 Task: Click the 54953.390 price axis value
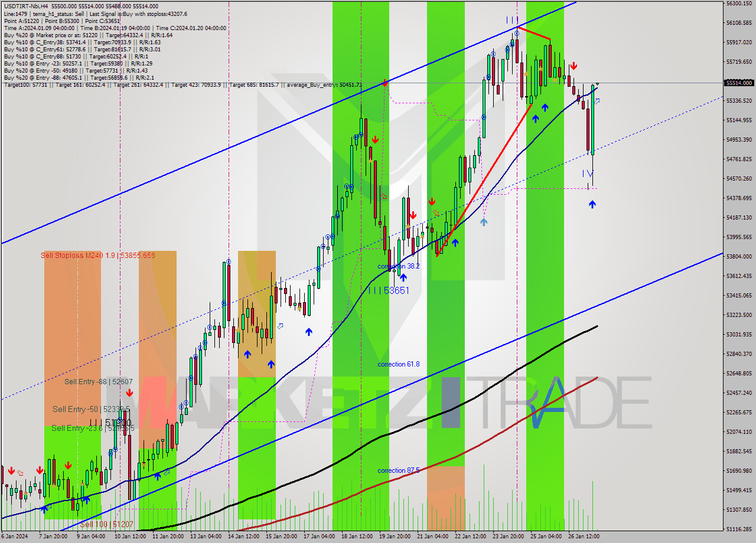click(739, 139)
